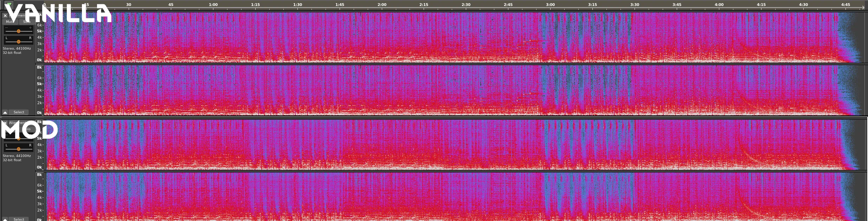Click 5k on top track's frequency scale
Viewport: 868px width, 221px height.
pyautogui.click(x=39, y=31)
